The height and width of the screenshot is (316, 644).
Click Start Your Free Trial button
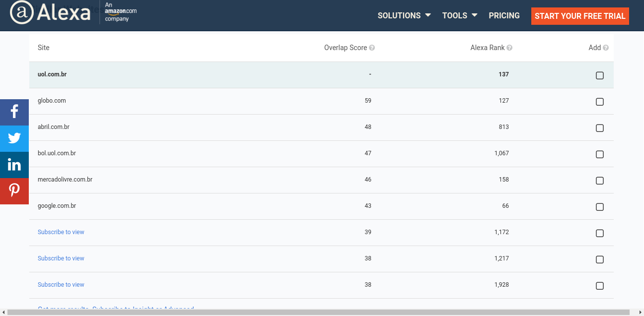pos(580,16)
